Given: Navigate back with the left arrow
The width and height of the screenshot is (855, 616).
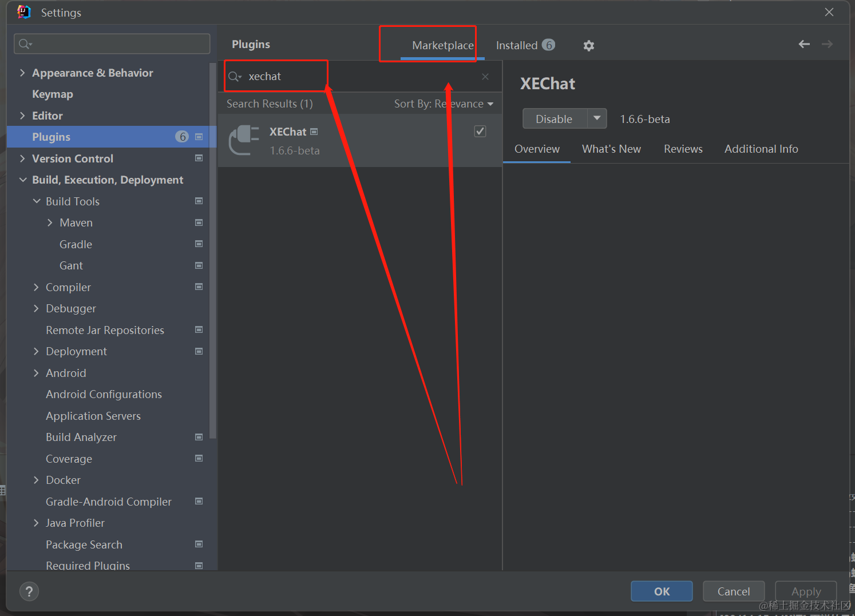Looking at the screenshot, I should 804,44.
